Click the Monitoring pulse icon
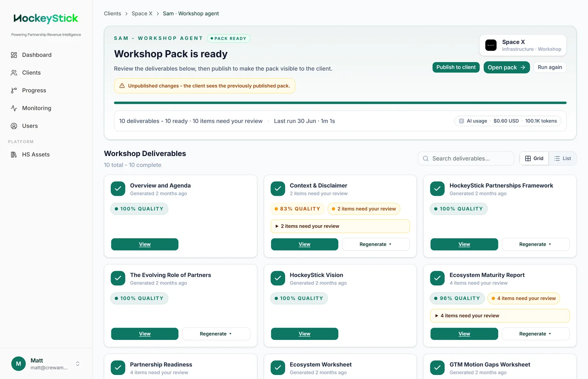 point(14,108)
